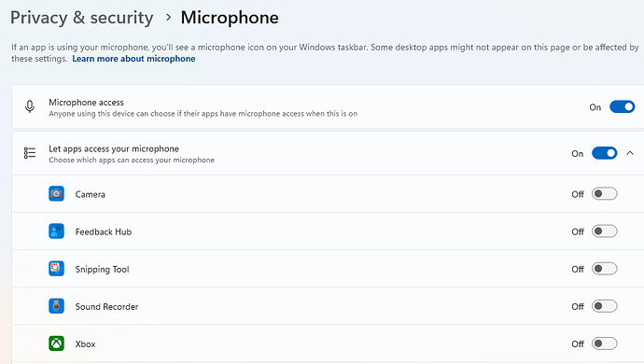This screenshot has height=364, width=644.
Task: Click the Sound Recorder app icon
Action: click(56, 305)
